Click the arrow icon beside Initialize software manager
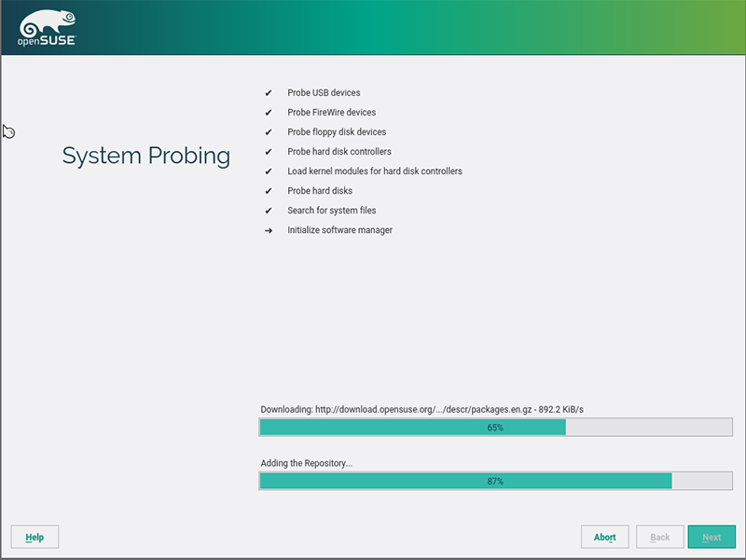The width and height of the screenshot is (746, 560). point(269,230)
